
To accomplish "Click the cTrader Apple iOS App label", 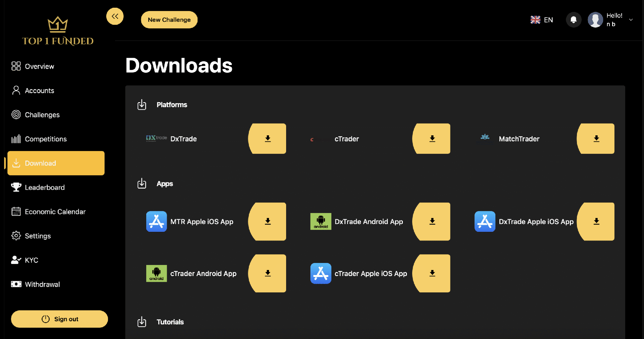I will pyautogui.click(x=371, y=273).
